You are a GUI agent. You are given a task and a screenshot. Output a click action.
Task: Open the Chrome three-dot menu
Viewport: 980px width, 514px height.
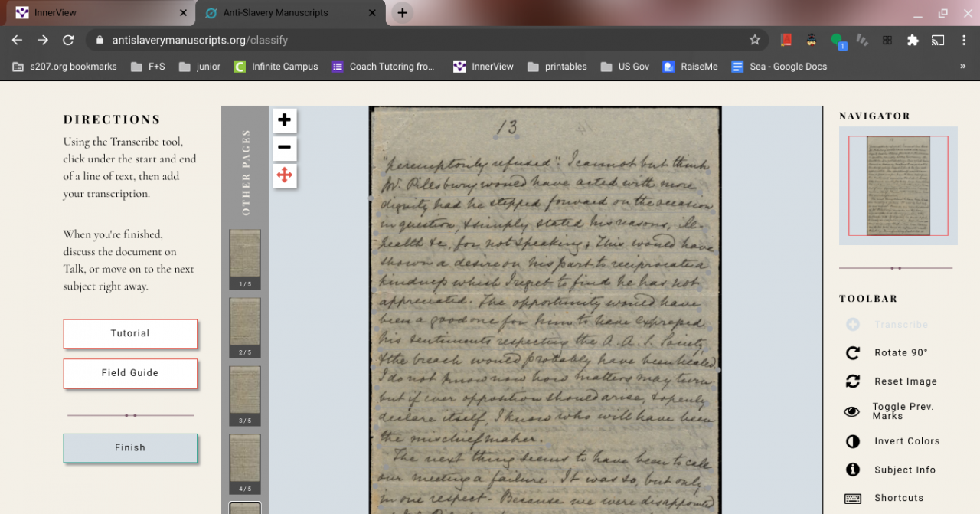pos(963,40)
